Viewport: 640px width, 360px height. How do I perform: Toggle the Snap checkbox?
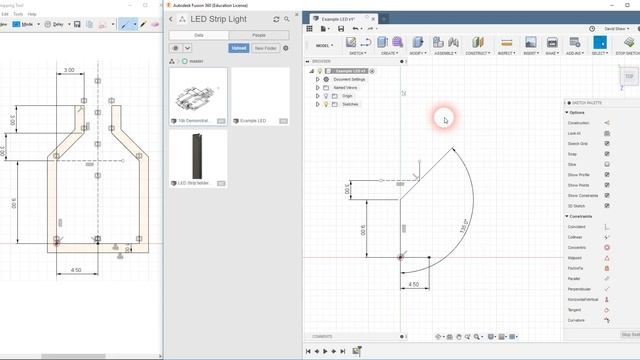(x=607, y=154)
